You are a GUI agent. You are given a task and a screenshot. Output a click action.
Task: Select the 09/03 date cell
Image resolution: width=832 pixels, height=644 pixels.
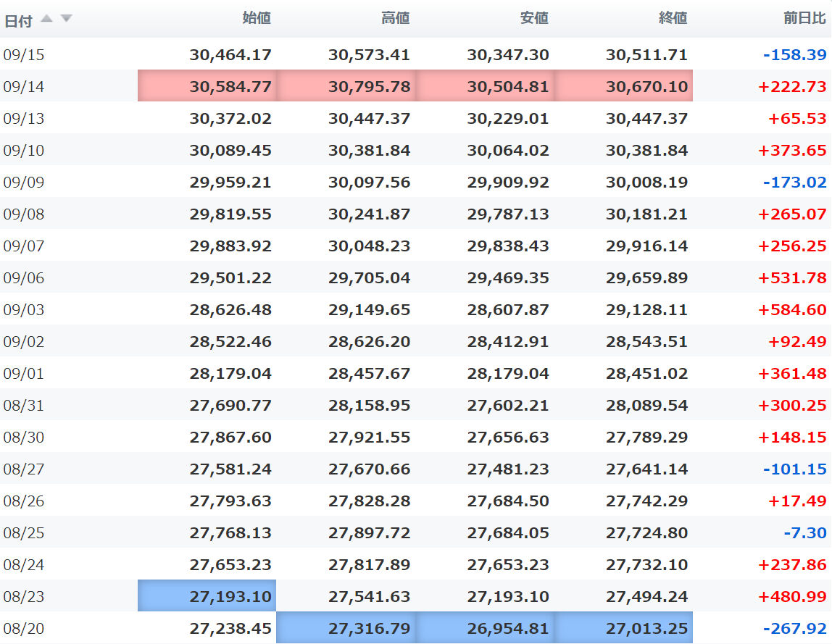[24, 310]
